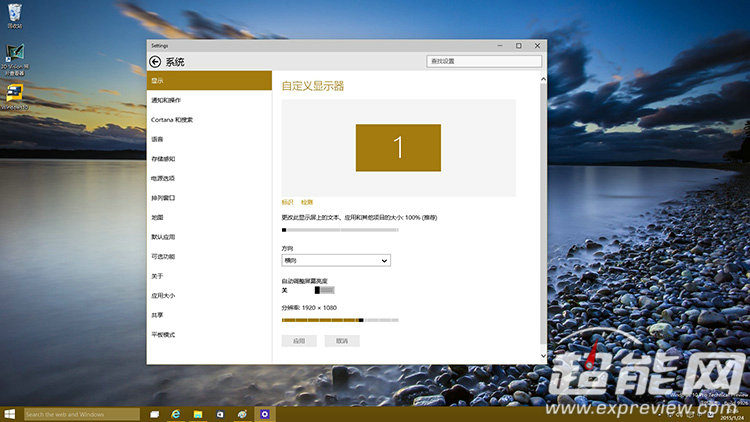This screenshot has width=750, height=422.
Task: Open the Cortana 和搜索 settings section
Action: [x=172, y=120]
